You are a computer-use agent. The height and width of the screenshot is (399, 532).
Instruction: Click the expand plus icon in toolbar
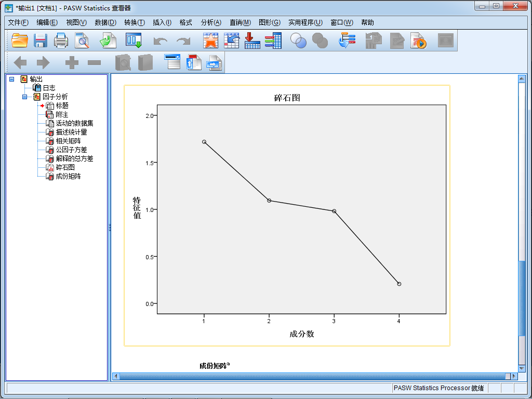pos(72,62)
